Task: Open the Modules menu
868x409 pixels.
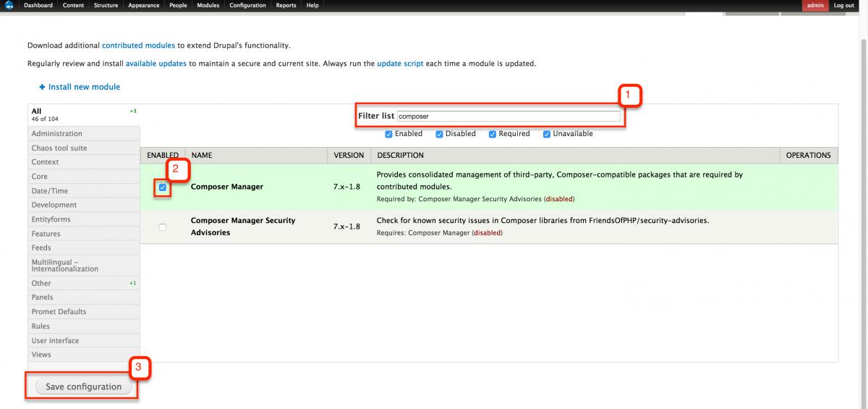Action: coord(208,5)
